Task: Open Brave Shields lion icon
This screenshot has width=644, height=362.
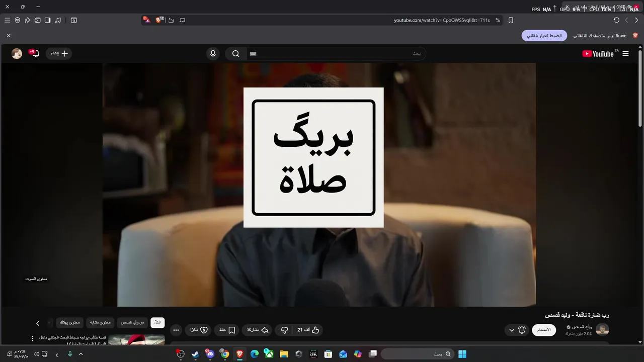Action: point(159,20)
